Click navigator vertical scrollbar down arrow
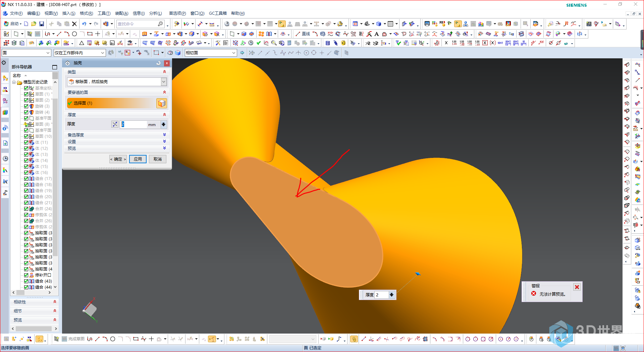Viewport: 644px width, 352px height. (55, 287)
